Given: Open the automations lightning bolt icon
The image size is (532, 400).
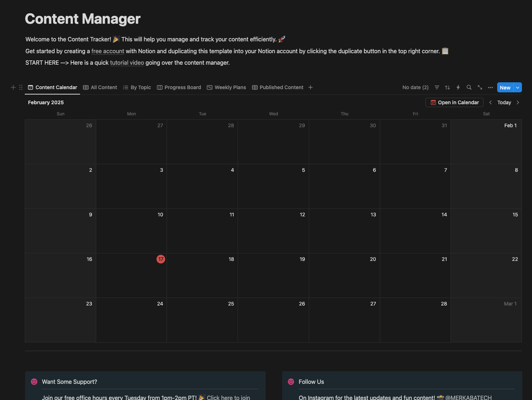Looking at the screenshot, I should pyautogui.click(x=458, y=87).
